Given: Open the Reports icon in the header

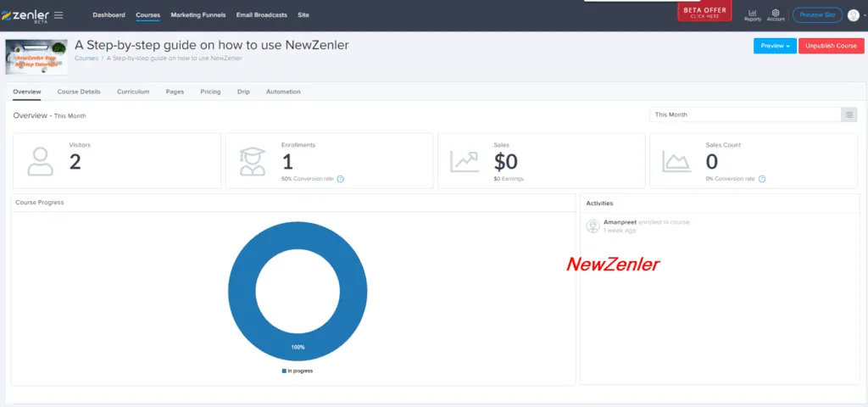Looking at the screenshot, I should pyautogui.click(x=752, y=14).
